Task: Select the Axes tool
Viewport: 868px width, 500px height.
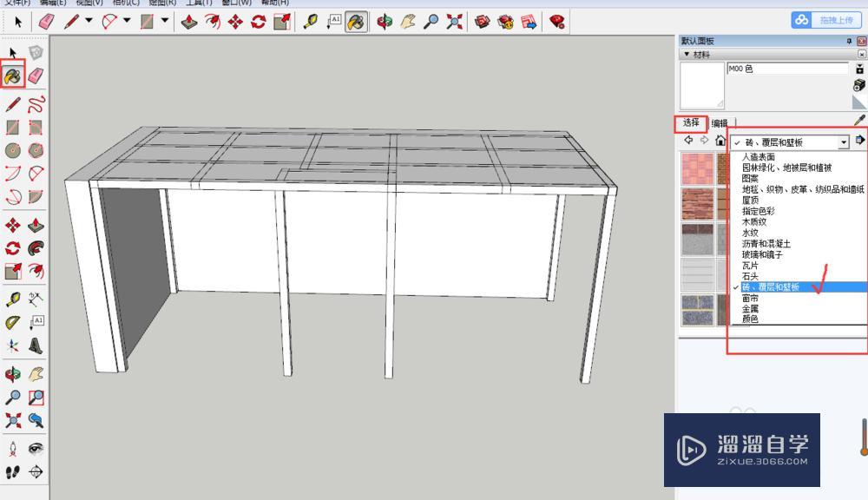Action: click(x=13, y=346)
